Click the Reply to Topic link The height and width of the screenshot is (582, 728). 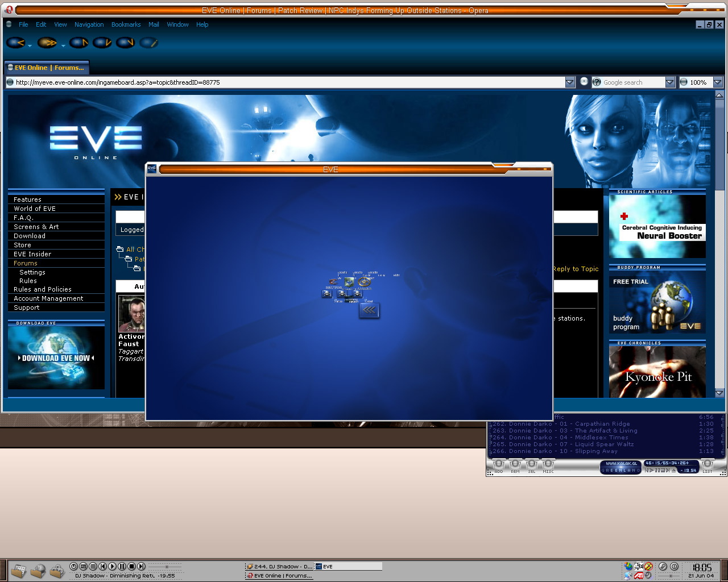point(576,269)
